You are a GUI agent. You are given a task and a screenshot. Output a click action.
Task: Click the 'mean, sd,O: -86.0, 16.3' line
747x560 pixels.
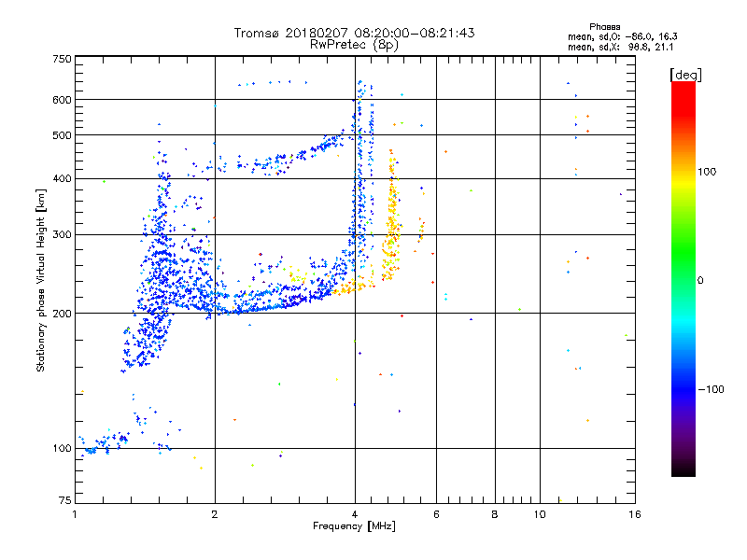(622, 36)
